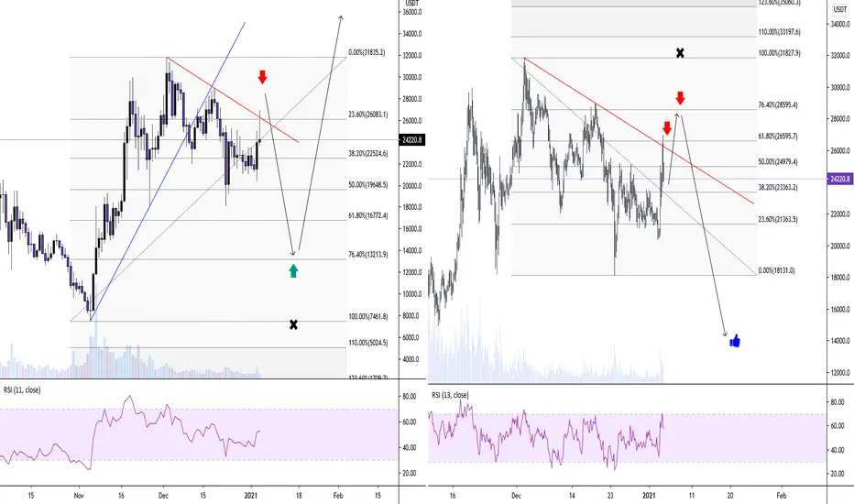Select the 0.00%(31835.2) Fibonacci level label

pyautogui.click(x=367, y=52)
